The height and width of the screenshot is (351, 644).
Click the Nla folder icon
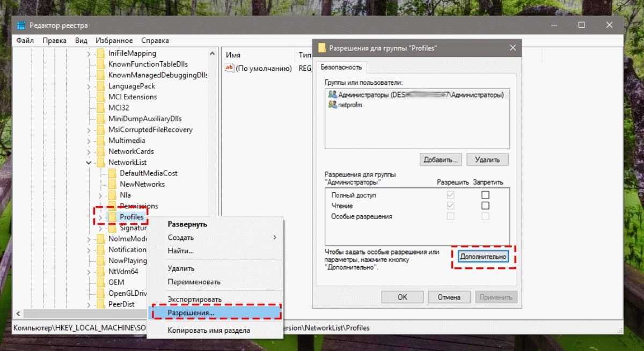coord(112,195)
